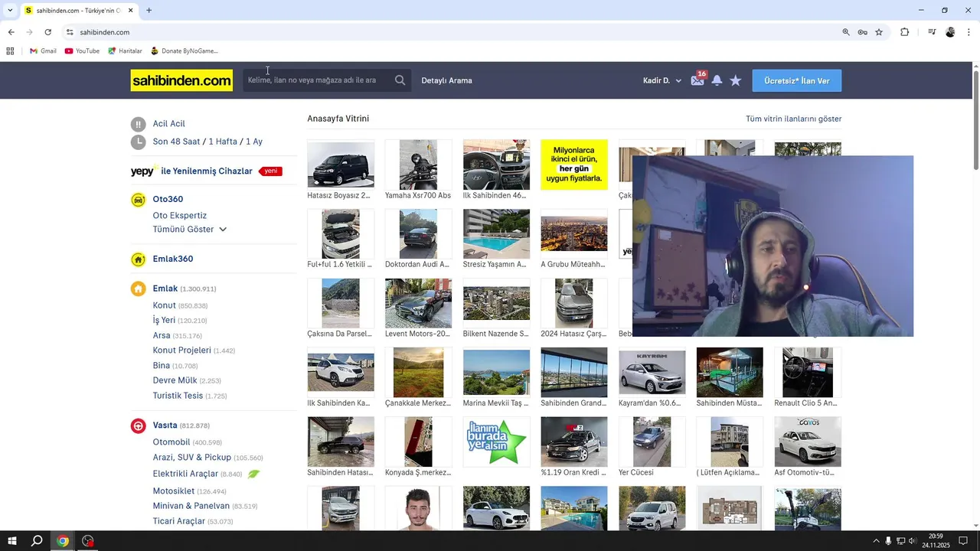Open the Konut category link
Image resolution: width=980 pixels, height=551 pixels.
(x=165, y=305)
